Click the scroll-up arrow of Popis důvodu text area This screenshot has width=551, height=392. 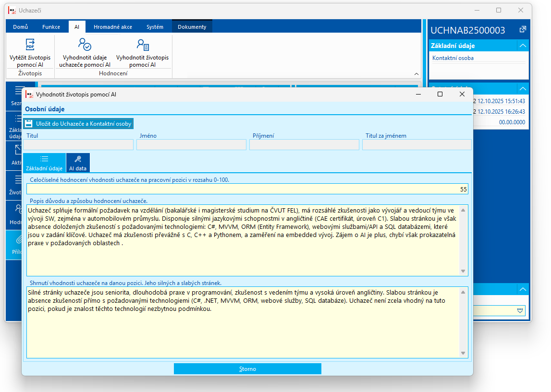coord(463,210)
